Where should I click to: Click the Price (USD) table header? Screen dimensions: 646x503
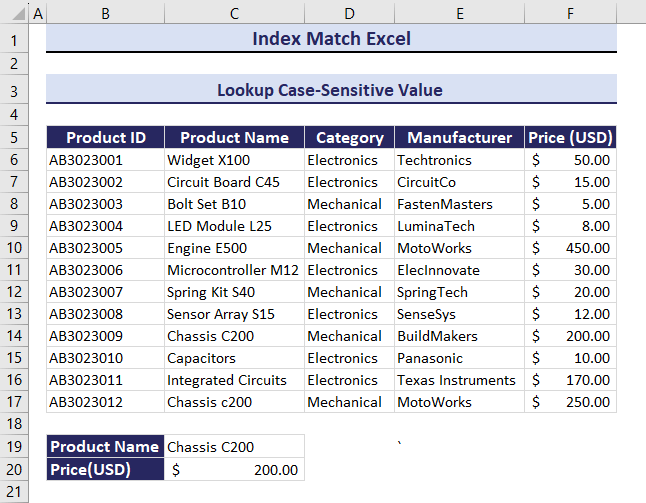point(570,138)
